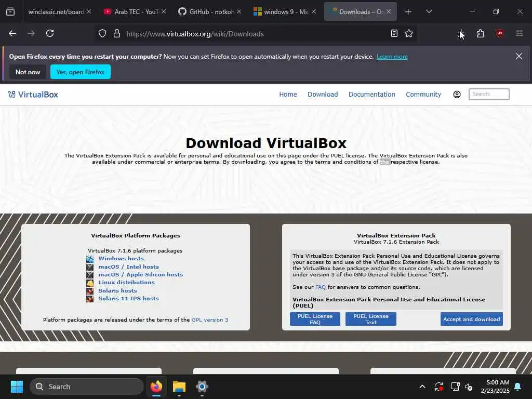
Task: Click PUEL License Text button
Action: pyautogui.click(x=371, y=319)
